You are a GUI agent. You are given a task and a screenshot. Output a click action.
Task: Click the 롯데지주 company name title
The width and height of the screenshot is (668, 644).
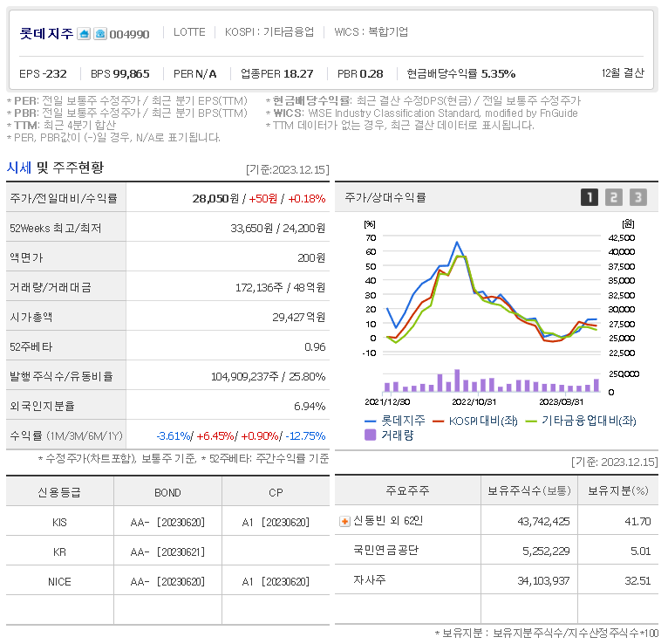46,33
